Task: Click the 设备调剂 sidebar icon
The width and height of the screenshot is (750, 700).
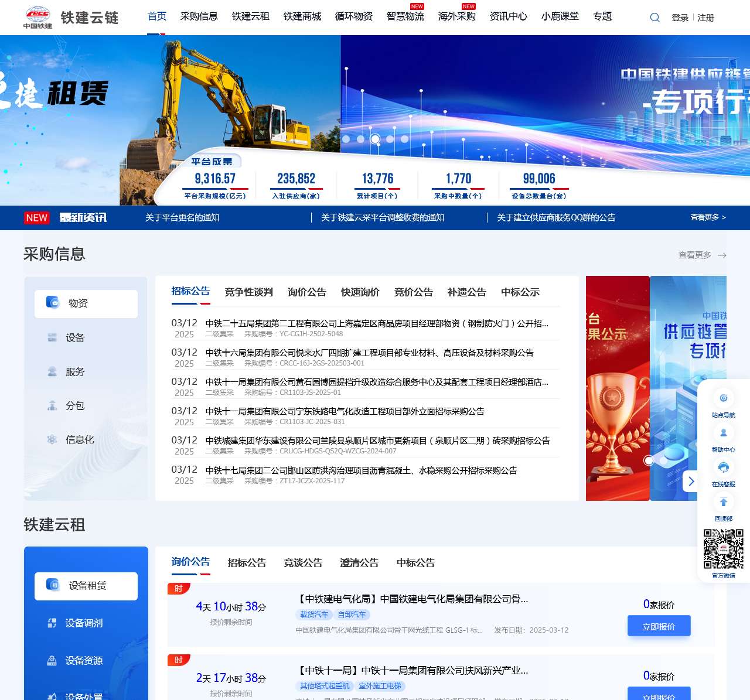Action: [52, 623]
